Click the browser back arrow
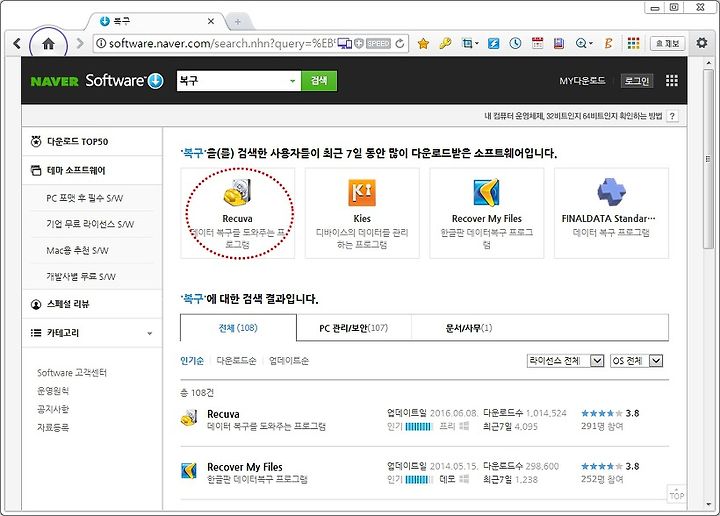The width and height of the screenshot is (720, 516). [17, 44]
